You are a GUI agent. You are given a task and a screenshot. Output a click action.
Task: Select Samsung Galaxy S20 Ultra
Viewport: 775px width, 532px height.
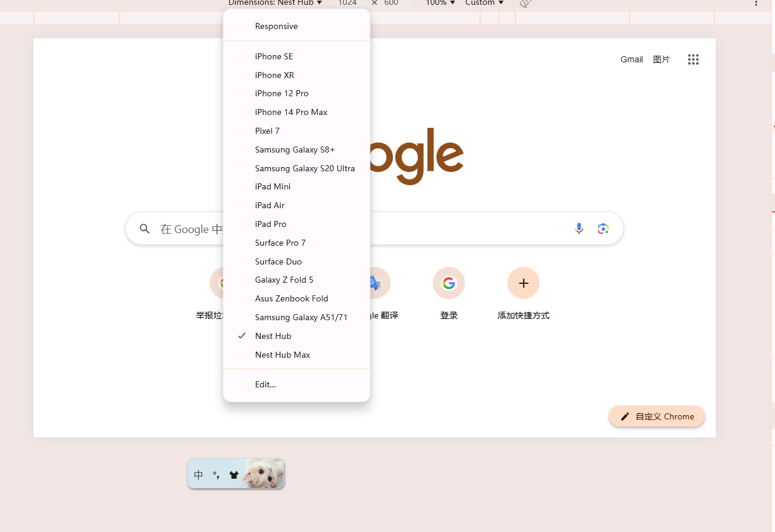tap(297, 168)
